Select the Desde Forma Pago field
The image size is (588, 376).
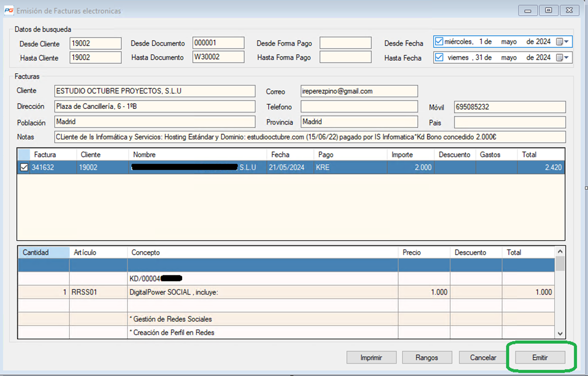pos(346,43)
